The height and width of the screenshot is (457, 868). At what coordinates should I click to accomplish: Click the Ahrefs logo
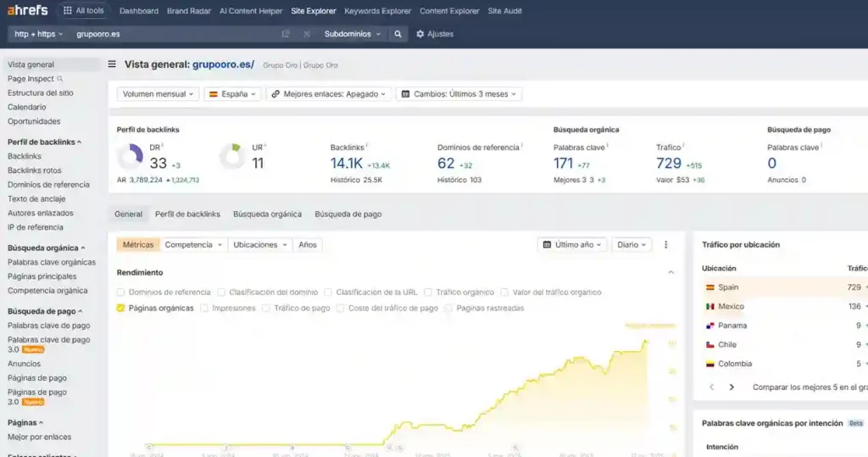(x=28, y=10)
